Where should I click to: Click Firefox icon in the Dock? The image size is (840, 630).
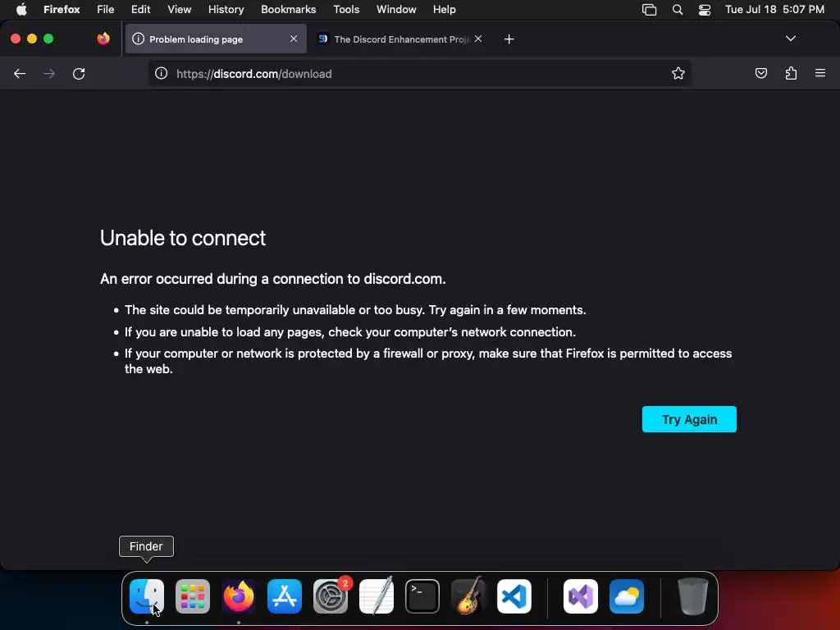point(239,596)
